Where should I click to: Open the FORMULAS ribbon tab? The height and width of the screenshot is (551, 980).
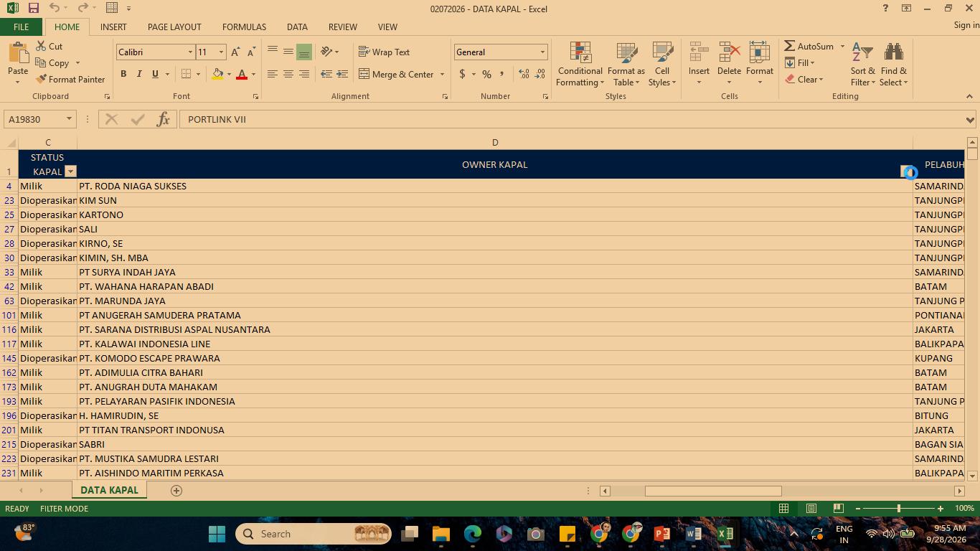click(x=244, y=27)
